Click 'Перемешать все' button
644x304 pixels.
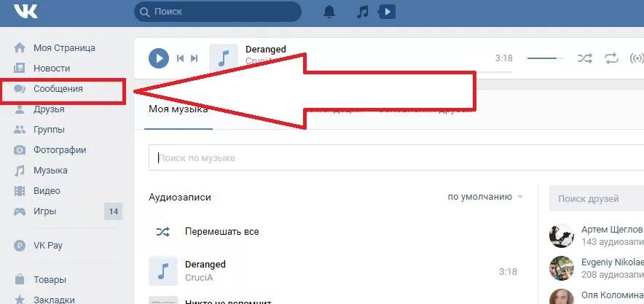pyautogui.click(x=221, y=232)
